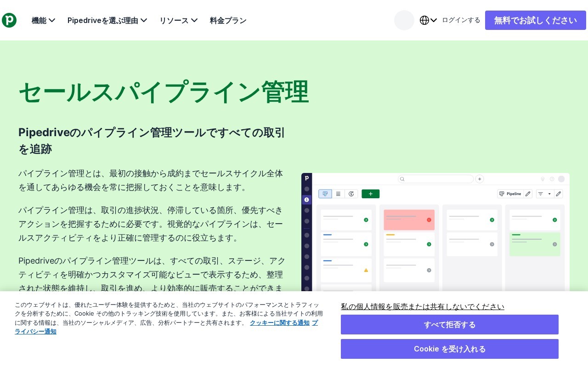The width and height of the screenshot is (588, 368).
Task: Reject all cookies with すべて拒否する
Action: (x=450, y=325)
